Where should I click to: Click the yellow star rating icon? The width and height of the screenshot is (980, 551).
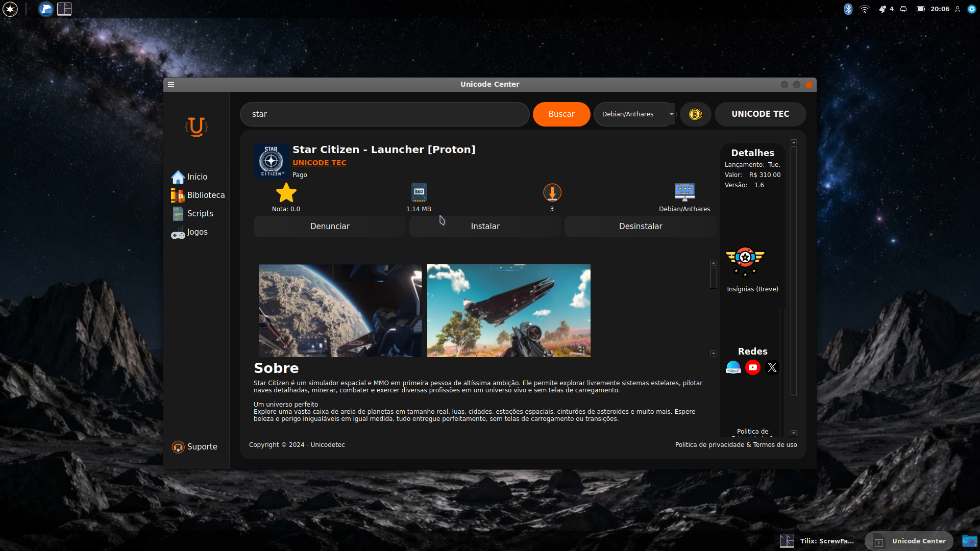click(x=286, y=193)
